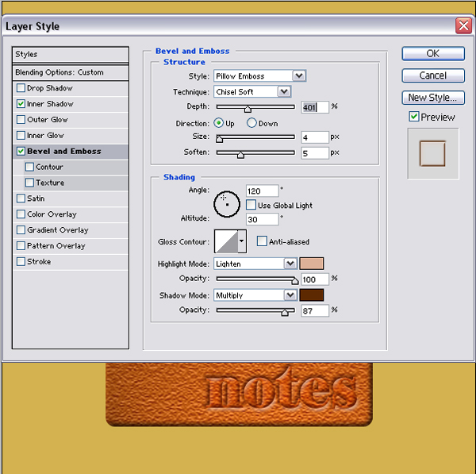Click the Soften slider handle

(x=240, y=155)
